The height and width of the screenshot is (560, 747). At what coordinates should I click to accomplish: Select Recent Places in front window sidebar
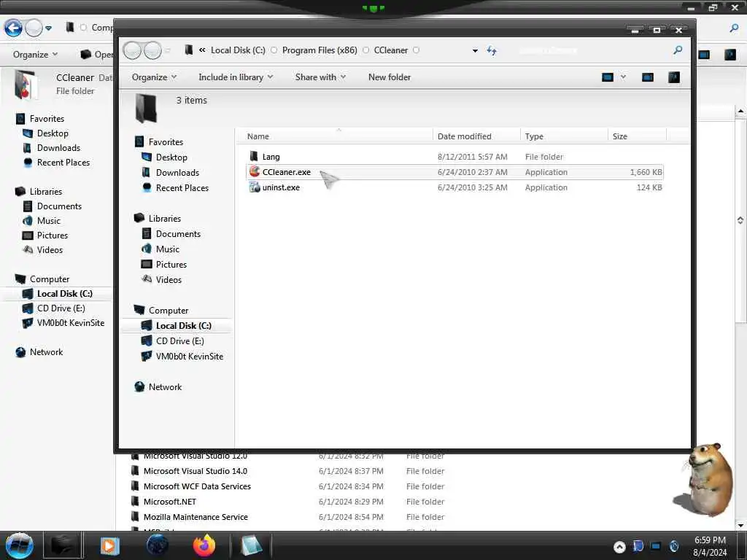click(182, 187)
